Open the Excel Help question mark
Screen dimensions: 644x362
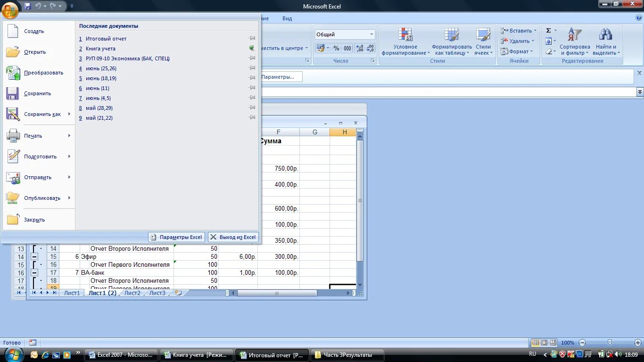tap(639, 18)
